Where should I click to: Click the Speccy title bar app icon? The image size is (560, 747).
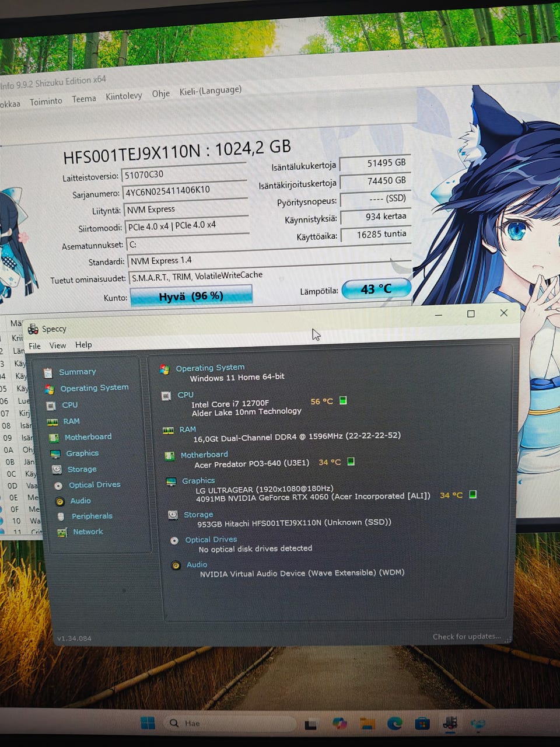point(33,329)
